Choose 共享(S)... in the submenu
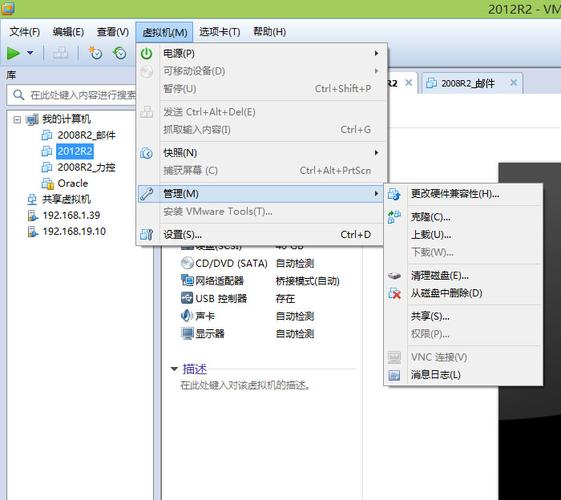 463,316
